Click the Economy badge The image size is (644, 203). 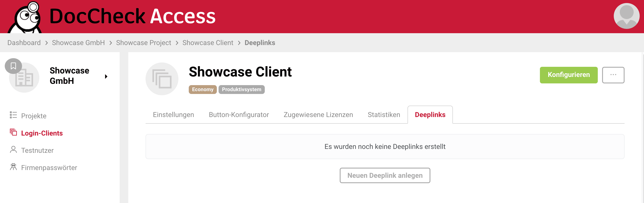coord(203,89)
